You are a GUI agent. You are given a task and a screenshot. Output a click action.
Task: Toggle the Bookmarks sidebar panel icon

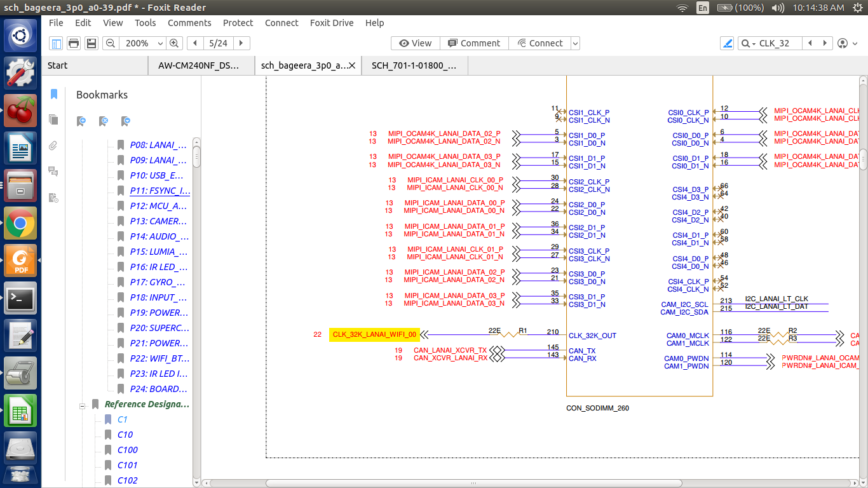tap(54, 94)
